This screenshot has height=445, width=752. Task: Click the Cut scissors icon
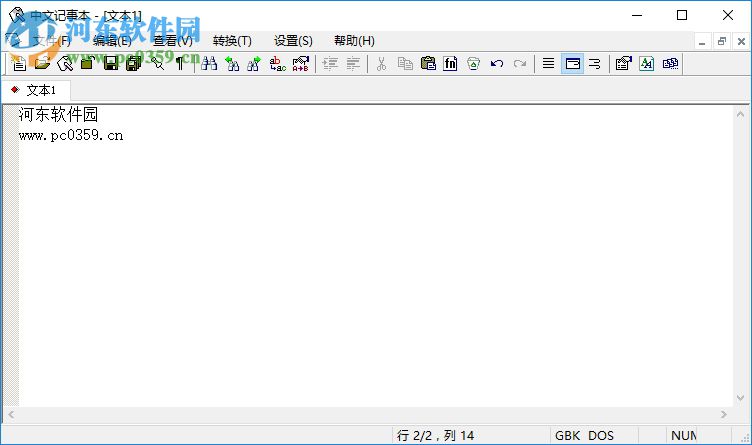381,63
